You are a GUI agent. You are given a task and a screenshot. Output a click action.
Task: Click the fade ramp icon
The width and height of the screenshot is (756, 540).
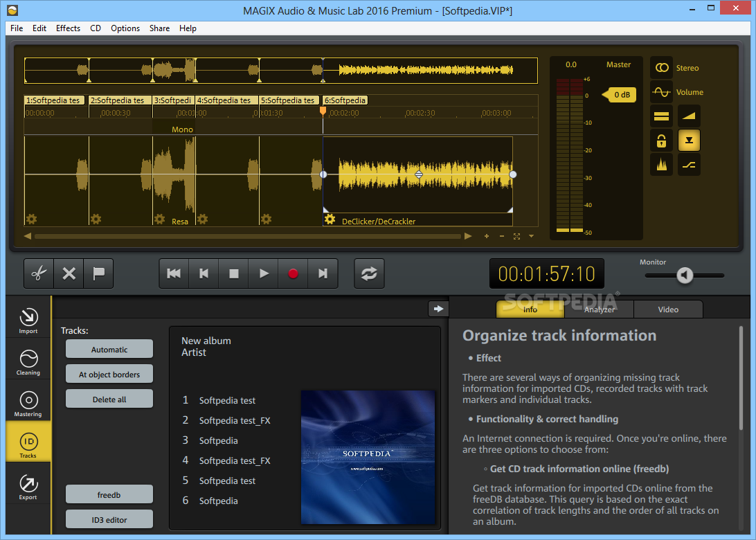689,116
